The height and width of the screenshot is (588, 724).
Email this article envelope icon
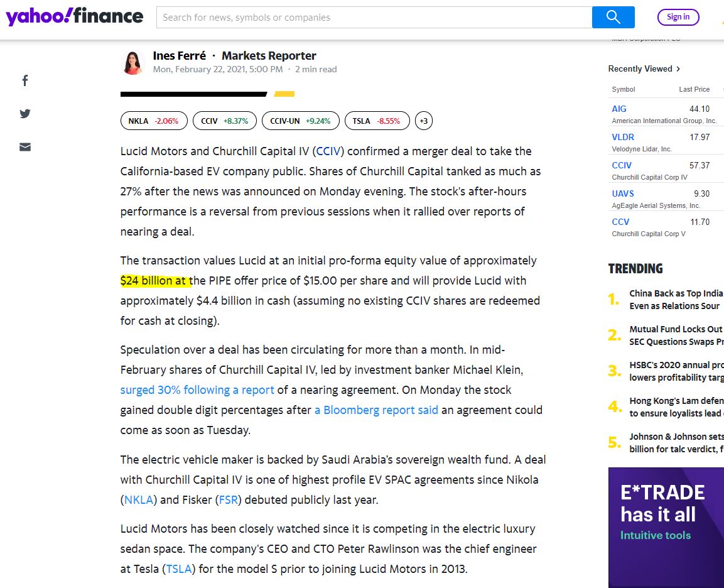coord(25,147)
